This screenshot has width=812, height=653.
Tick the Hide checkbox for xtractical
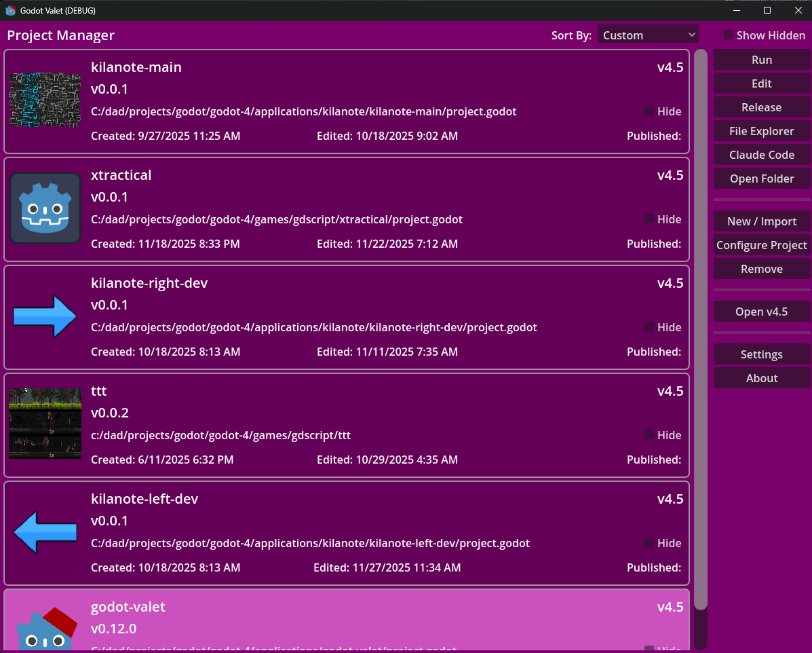click(x=649, y=219)
